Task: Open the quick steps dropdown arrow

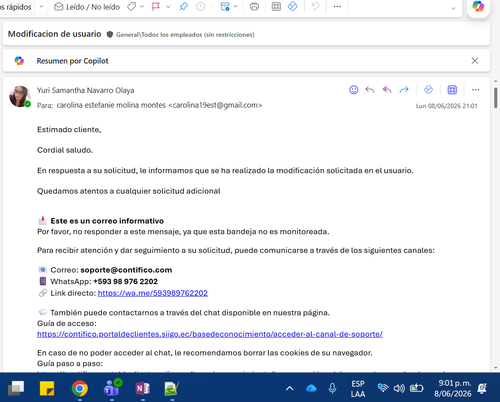Action: [x=41, y=7]
